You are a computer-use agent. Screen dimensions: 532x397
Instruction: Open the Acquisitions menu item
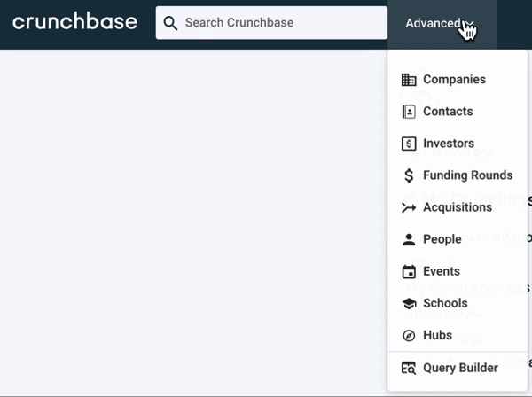pos(457,207)
